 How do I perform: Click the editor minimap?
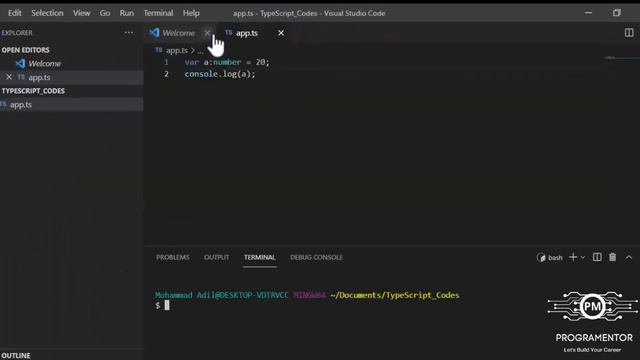tap(622, 58)
